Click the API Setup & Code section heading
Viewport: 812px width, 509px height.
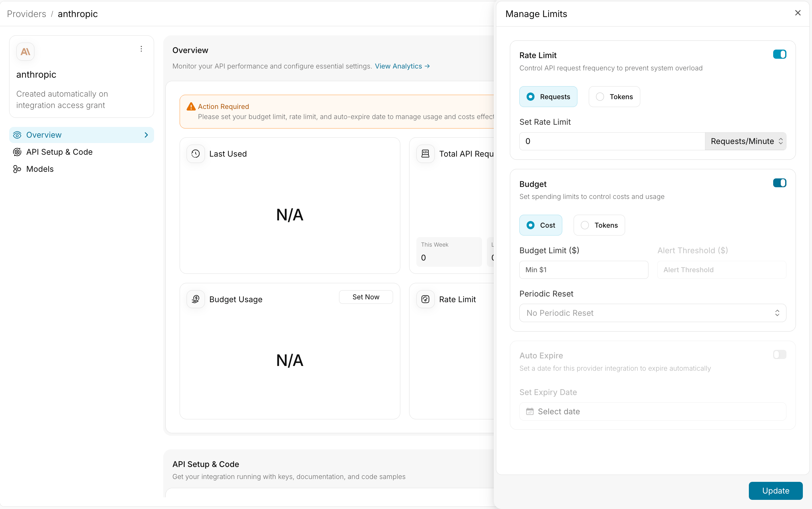pyautogui.click(x=206, y=464)
